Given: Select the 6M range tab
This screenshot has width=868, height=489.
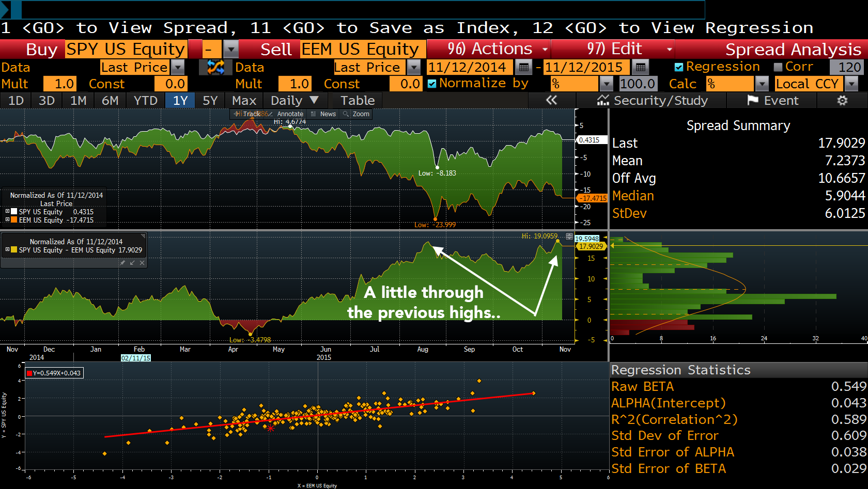Looking at the screenshot, I should pyautogui.click(x=110, y=101).
